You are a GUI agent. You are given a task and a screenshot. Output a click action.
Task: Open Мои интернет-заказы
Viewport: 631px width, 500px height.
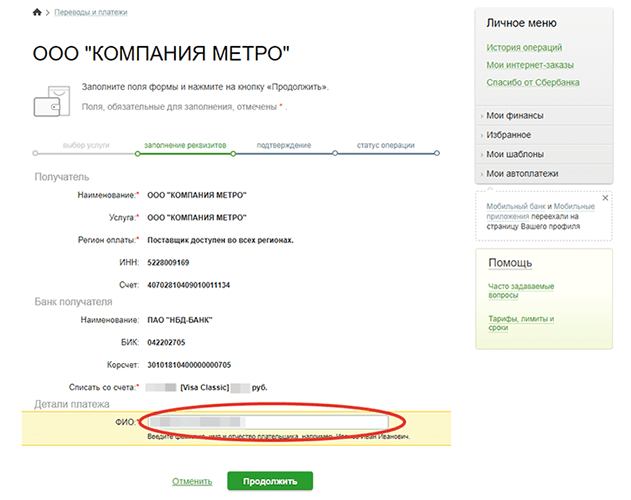[530, 65]
